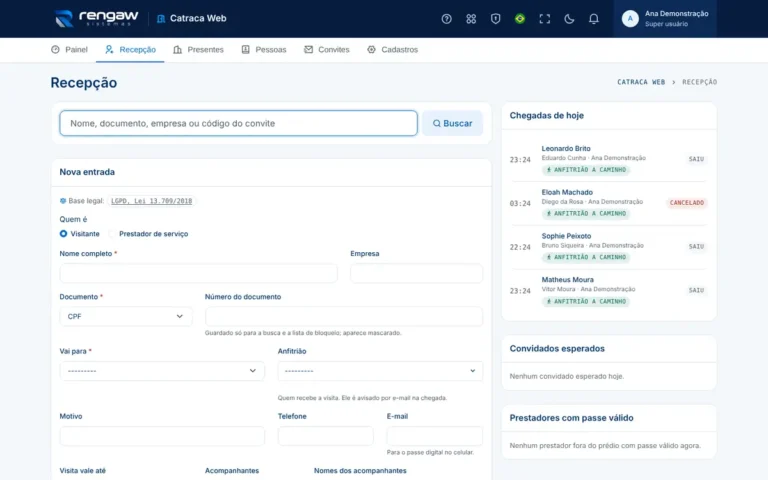Open the help question-mark icon
Image resolution: width=768 pixels, height=480 pixels.
(x=446, y=19)
